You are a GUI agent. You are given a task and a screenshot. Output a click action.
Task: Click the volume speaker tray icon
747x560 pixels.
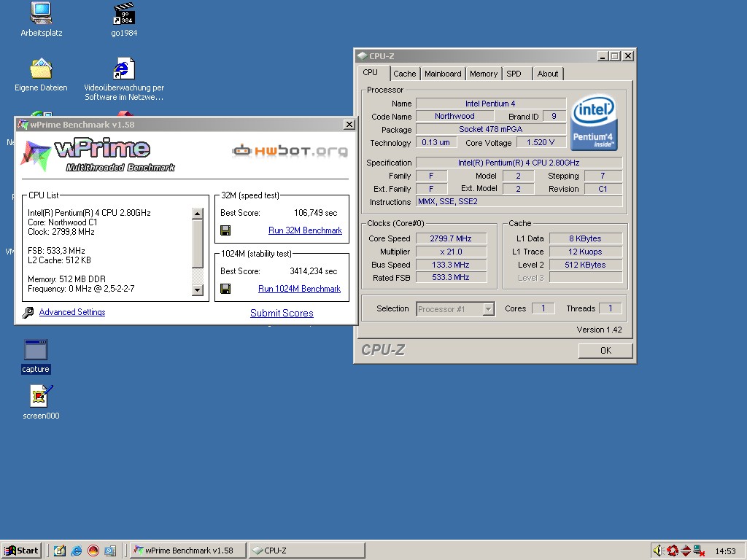[x=659, y=551]
